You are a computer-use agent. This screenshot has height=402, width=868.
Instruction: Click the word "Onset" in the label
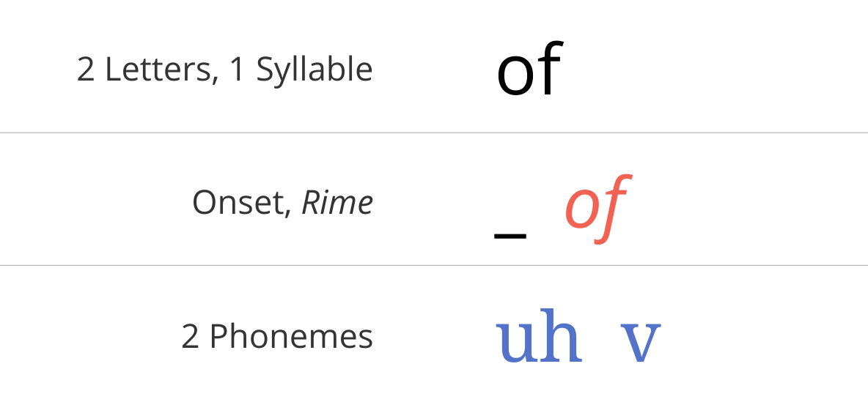[x=238, y=202]
